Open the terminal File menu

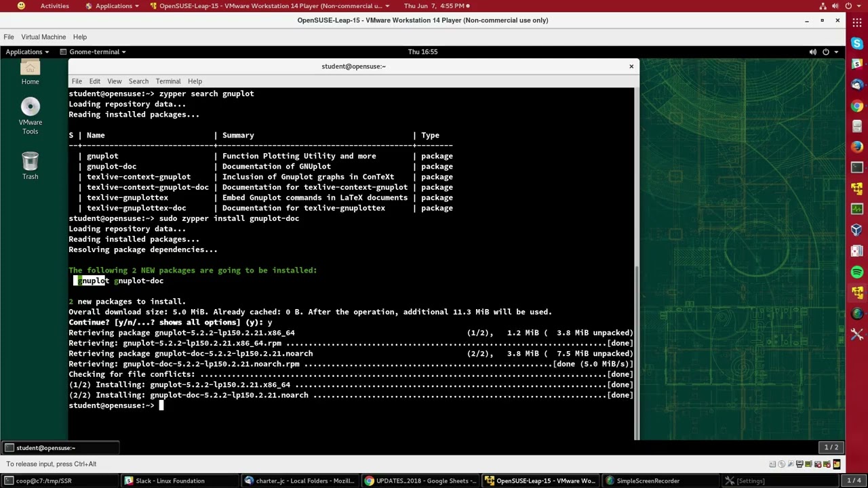pyautogui.click(x=77, y=81)
